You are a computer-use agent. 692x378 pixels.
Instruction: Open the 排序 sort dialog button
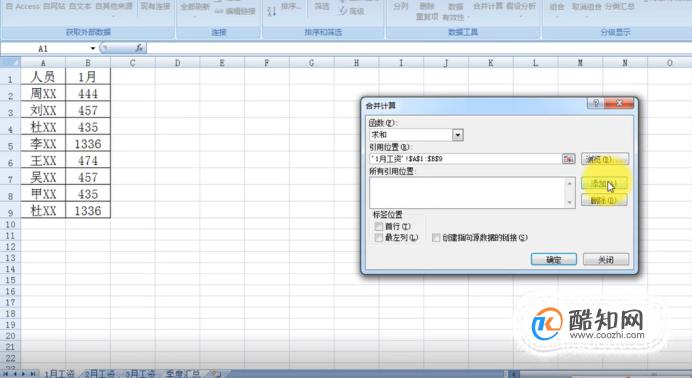(291, 7)
